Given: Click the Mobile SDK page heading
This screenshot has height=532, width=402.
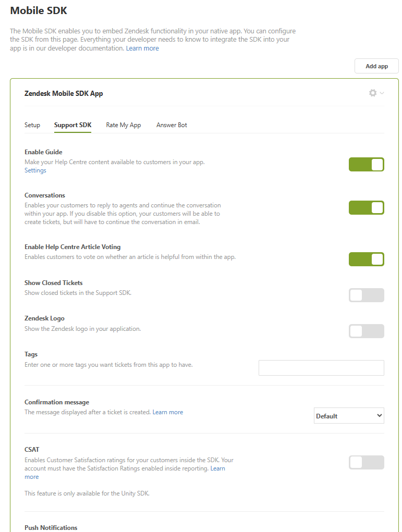Looking at the screenshot, I should point(39,10).
